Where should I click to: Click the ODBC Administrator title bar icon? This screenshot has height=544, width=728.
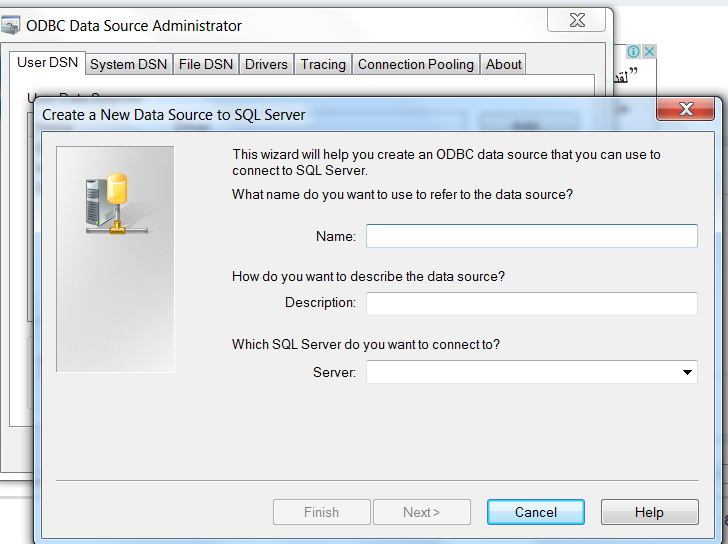pos(10,25)
